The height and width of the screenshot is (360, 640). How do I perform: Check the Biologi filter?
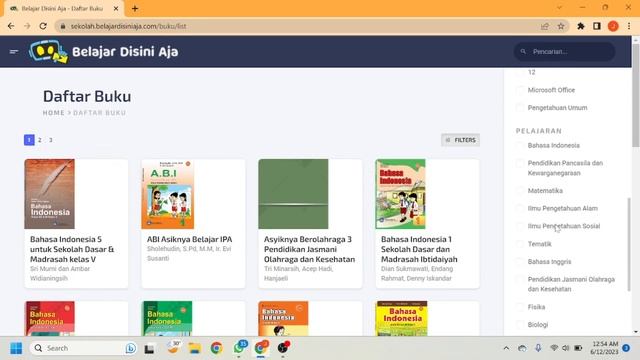[520, 324]
